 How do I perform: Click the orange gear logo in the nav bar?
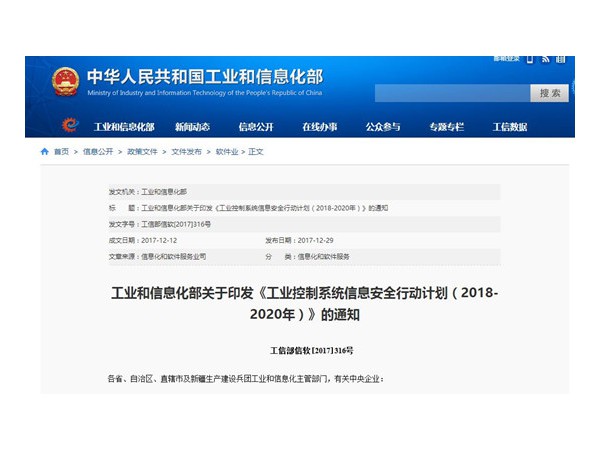click(70, 125)
